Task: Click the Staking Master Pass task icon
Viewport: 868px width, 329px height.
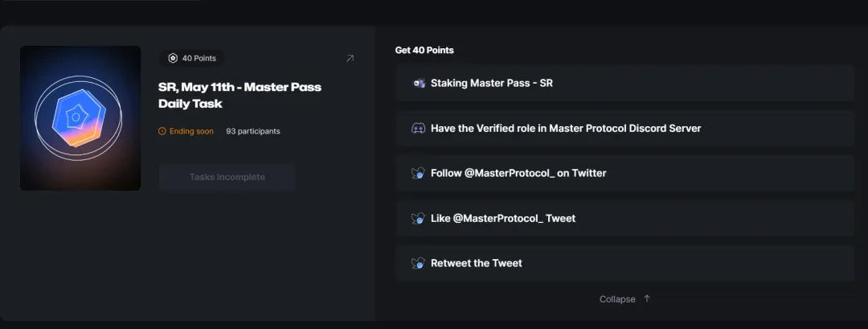Action: [x=419, y=83]
